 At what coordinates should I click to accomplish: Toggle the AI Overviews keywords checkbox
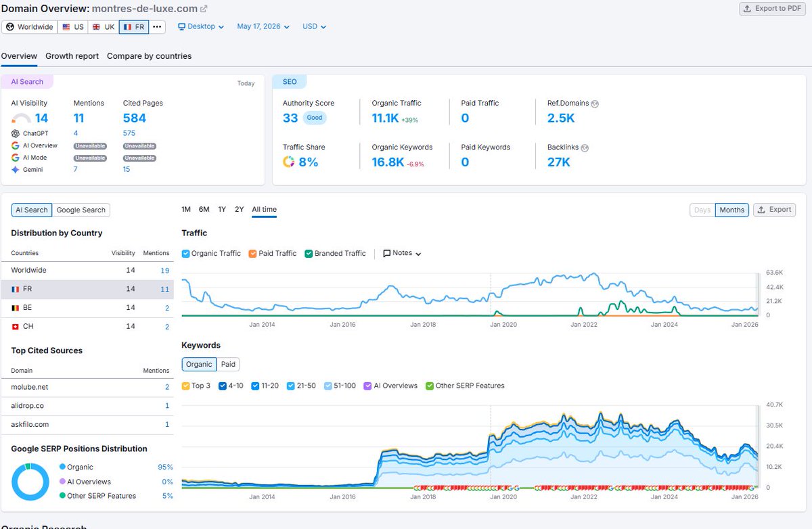pos(367,386)
